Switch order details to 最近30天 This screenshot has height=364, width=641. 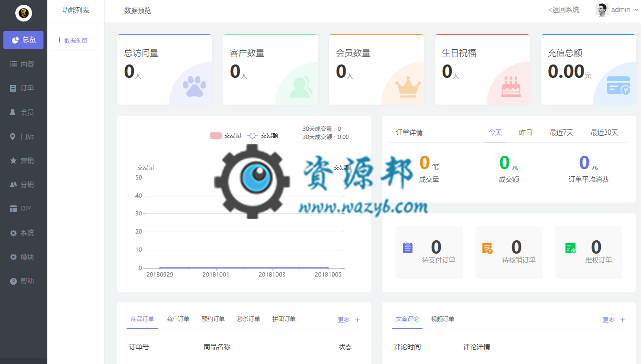point(604,133)
